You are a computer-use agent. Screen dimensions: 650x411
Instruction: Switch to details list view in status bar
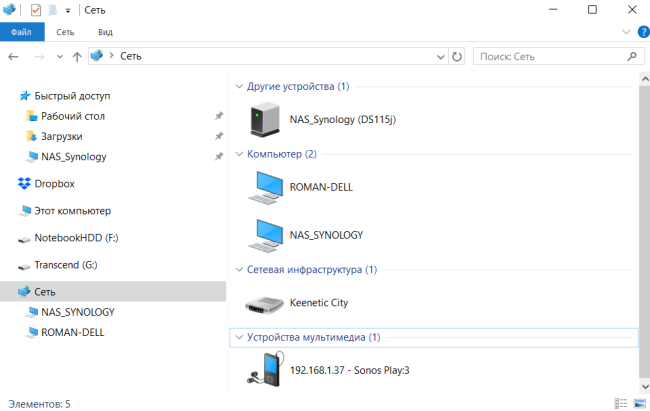pos(621,403)
